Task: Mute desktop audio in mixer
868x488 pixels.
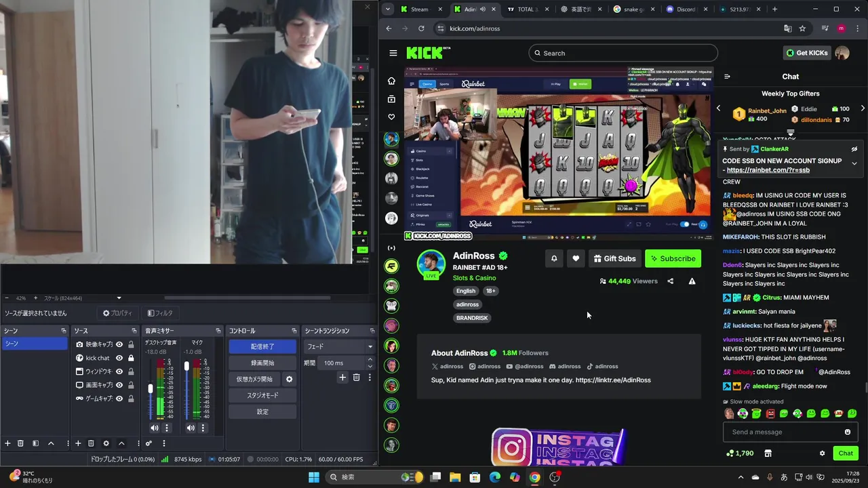Action: pyautogui.click(x=155, y=428)
